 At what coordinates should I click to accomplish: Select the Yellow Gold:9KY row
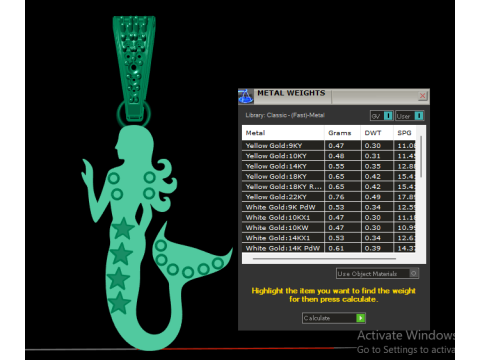pos(329,146)
